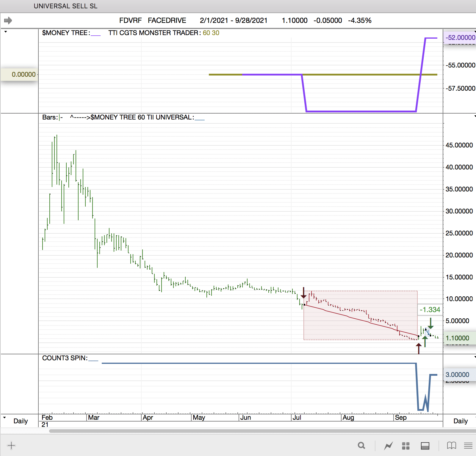Viewport: 476px width, 456px height.
Task: Click the $MONEY TREE 60 TII UNIVERSAL line swatch
Action: click(x=200, y=119)
